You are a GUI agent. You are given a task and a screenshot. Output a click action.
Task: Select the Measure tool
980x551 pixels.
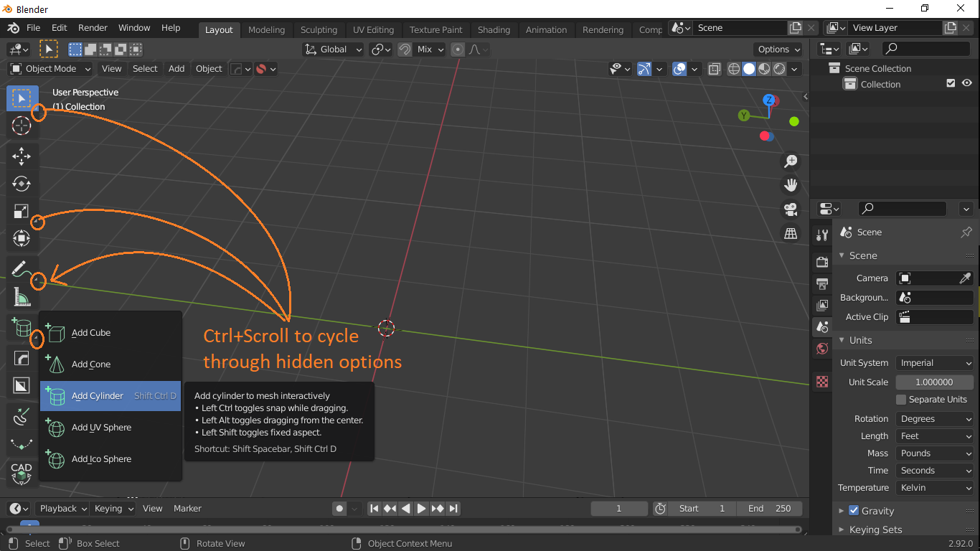22,296
